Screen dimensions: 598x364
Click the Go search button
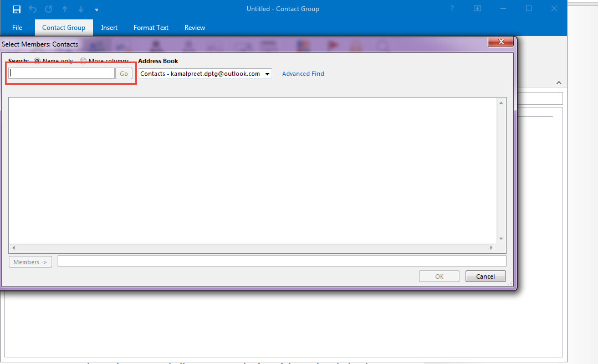124,74
